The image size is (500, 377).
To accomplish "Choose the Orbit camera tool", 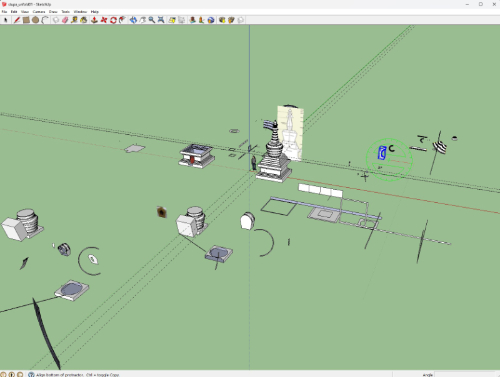I will pos(133,20).
